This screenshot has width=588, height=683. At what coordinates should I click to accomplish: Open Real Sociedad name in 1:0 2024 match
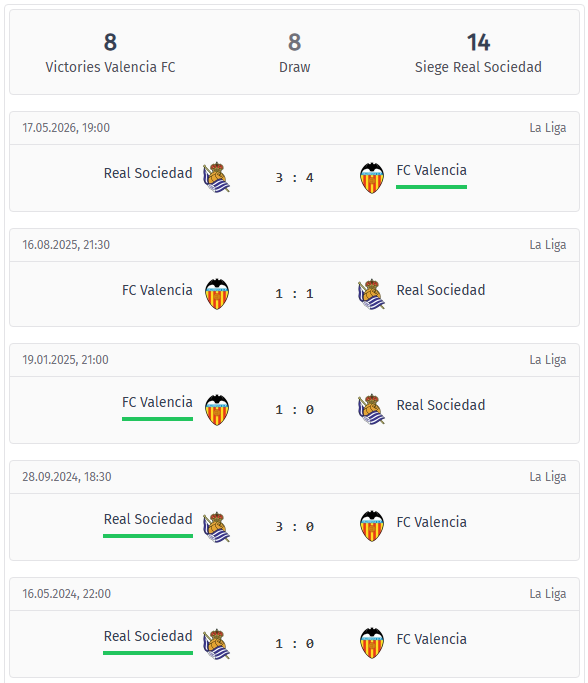(x=148, y=636)
